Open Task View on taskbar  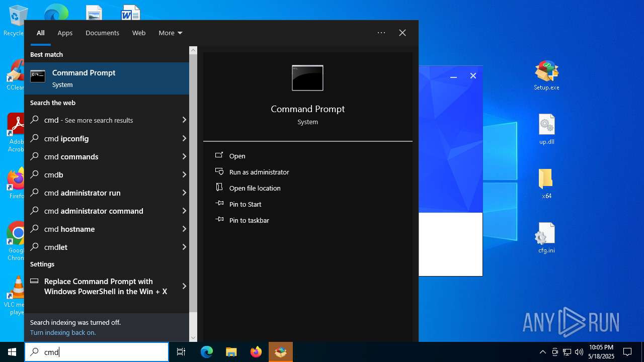click(181, 352)
